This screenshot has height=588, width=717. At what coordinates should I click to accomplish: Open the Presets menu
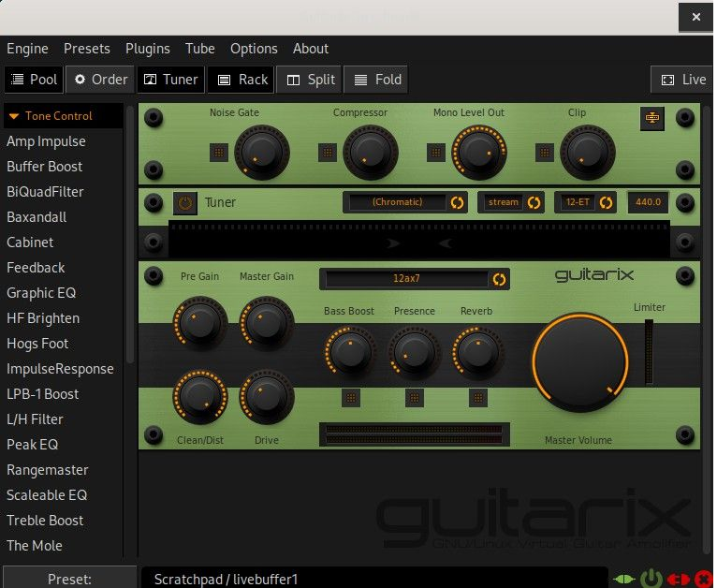coord(87,49)
